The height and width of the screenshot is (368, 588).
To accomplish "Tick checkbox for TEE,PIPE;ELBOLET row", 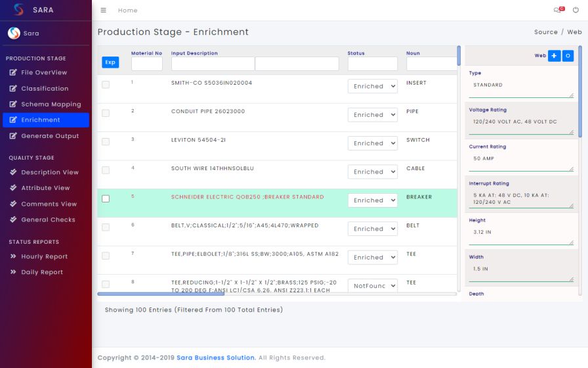I will (x=106, y=256).
